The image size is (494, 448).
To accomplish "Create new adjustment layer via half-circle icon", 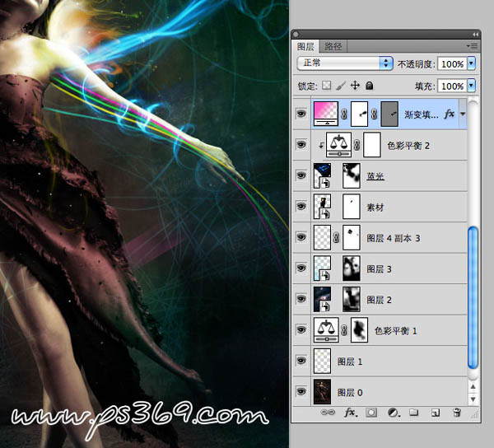I will 393,411.
